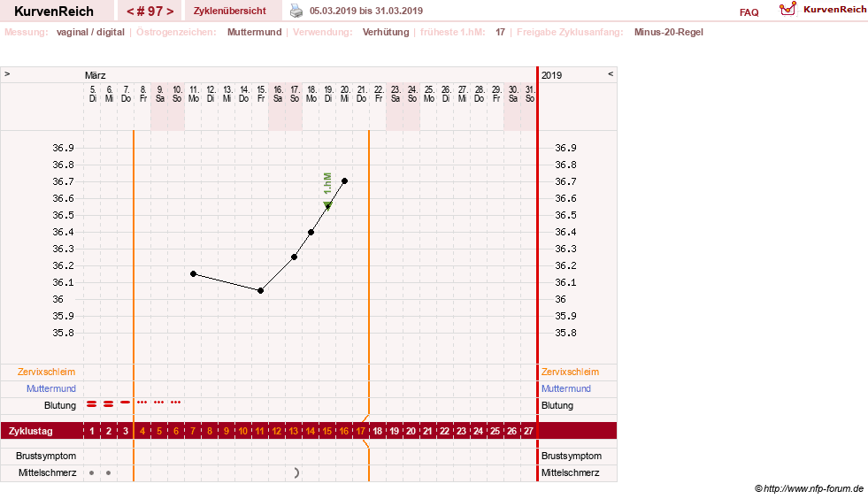Go to next cycle via '>' after #97
The width and height of the screenshot is (868, 499).
[x=170, y=12]
